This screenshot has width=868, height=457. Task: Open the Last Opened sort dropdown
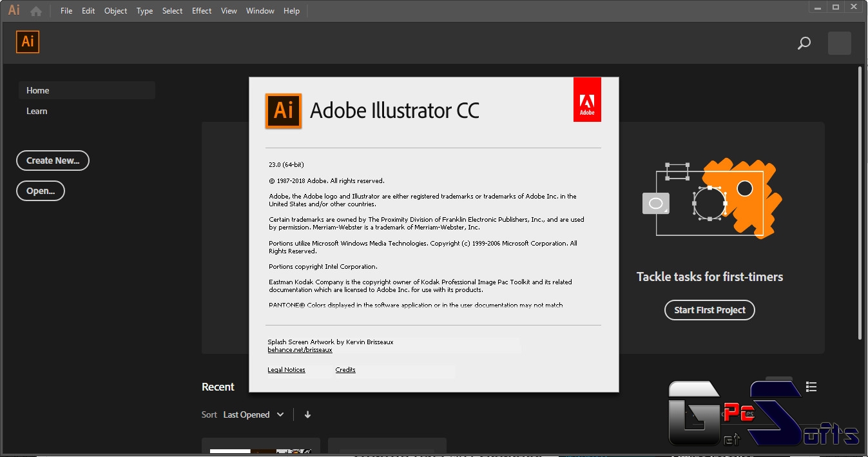coord(253,414)
